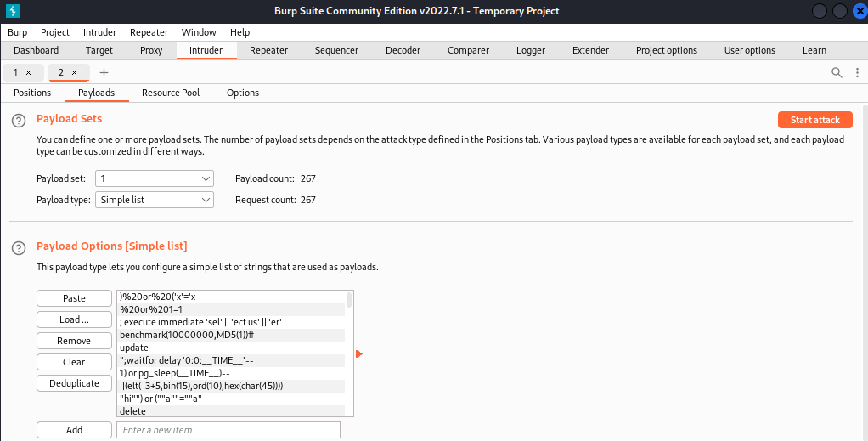Switch to the Dashboard tab

point(36,50)
